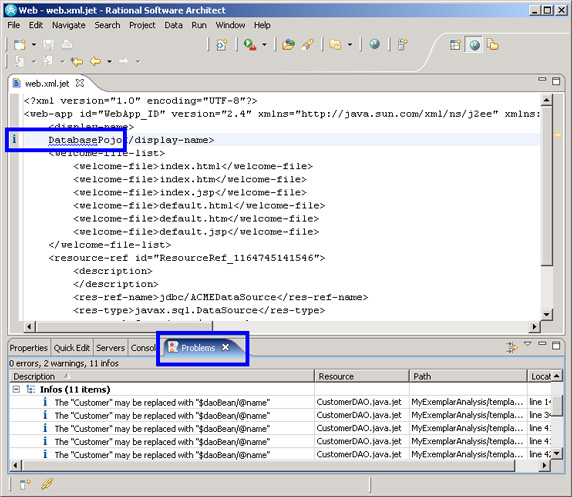
Task: Close the Problems view tab
Action: click(226, 347)
